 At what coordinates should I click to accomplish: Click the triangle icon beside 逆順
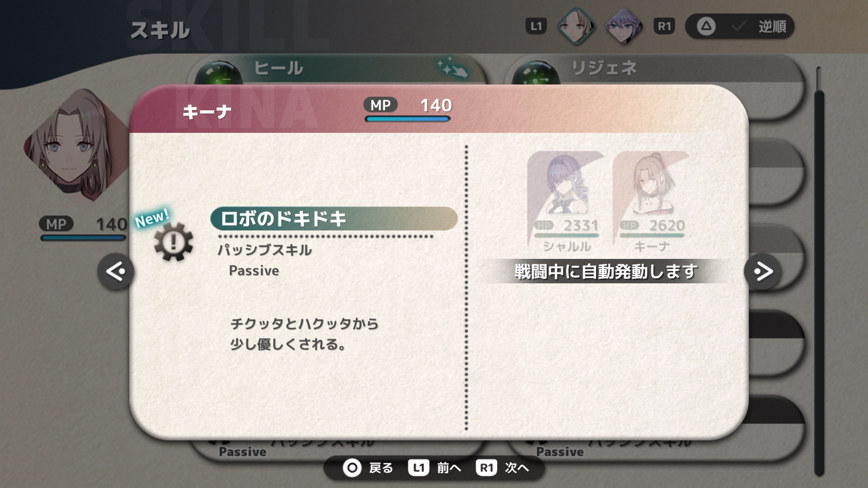pyautogui.click(x=706, y=26)
